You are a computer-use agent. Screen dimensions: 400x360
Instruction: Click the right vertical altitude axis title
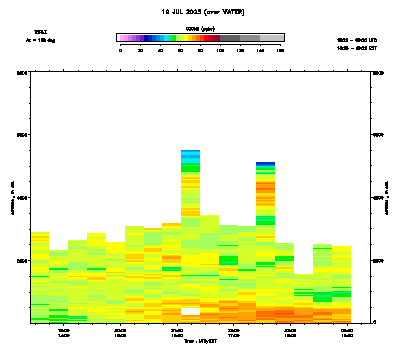click(x=387, y=198)
